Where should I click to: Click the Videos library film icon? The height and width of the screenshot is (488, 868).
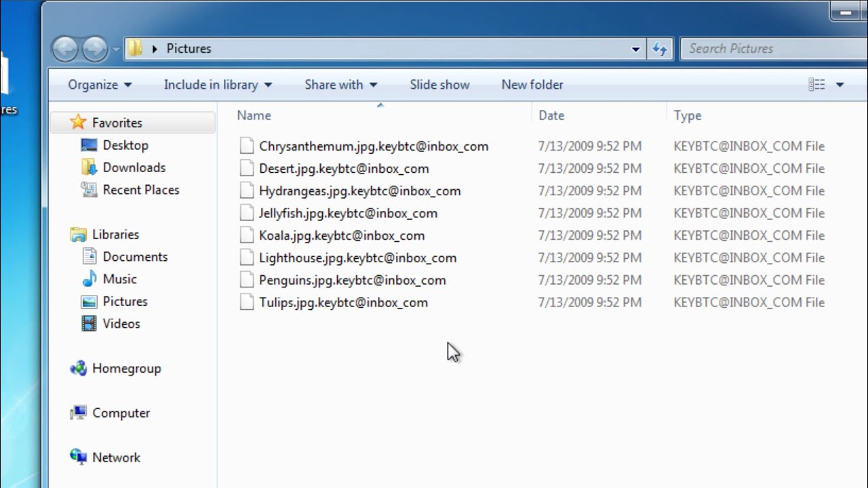click(89, 324)
